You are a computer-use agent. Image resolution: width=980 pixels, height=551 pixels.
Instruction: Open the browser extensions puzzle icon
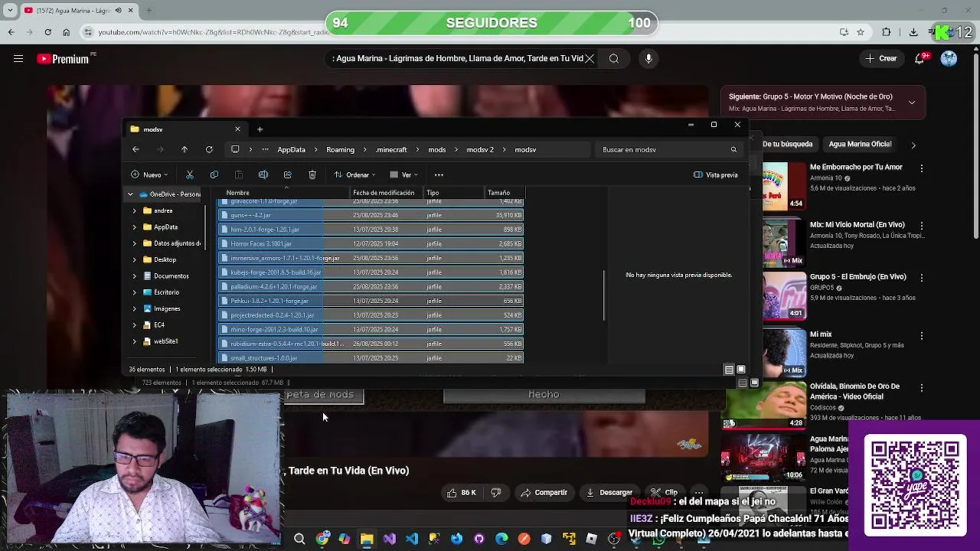[x=887, y=32]
